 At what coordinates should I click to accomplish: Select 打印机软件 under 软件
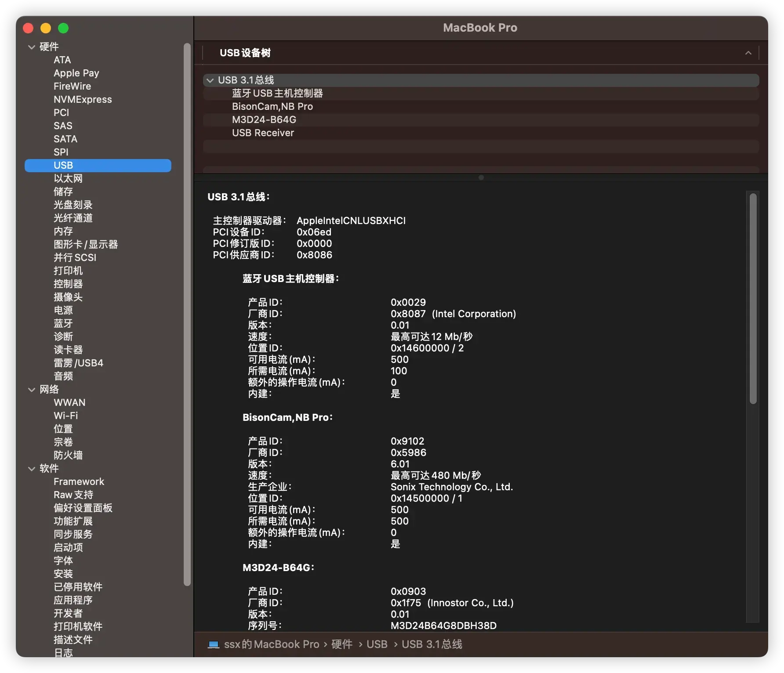tap(78, 626)
